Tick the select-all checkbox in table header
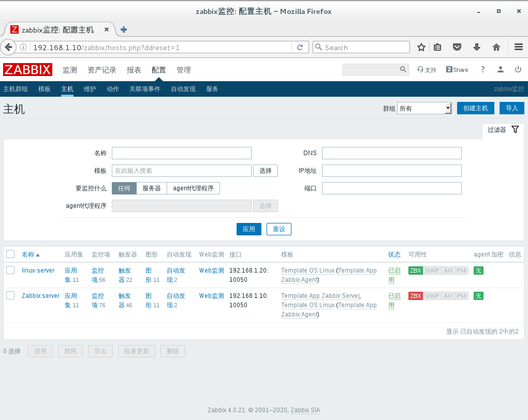 (10, 254)
